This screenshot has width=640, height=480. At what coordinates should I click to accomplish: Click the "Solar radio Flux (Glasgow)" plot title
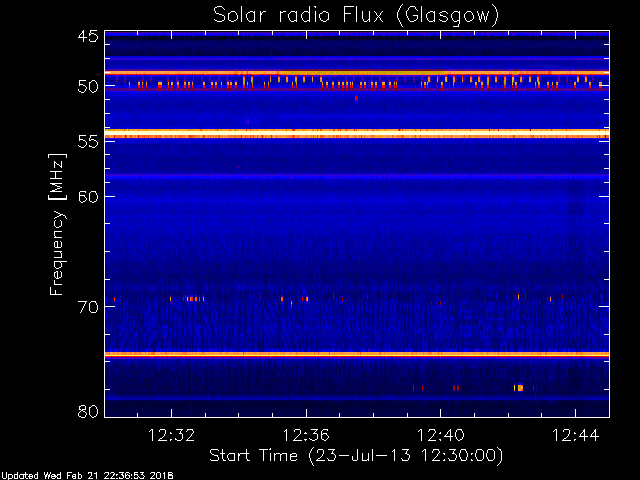(355, 15)
